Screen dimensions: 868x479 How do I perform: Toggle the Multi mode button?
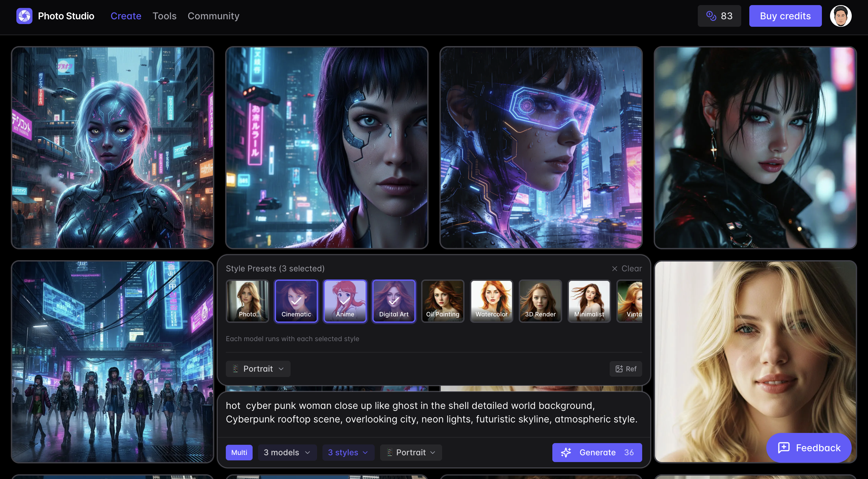[239, 453]
